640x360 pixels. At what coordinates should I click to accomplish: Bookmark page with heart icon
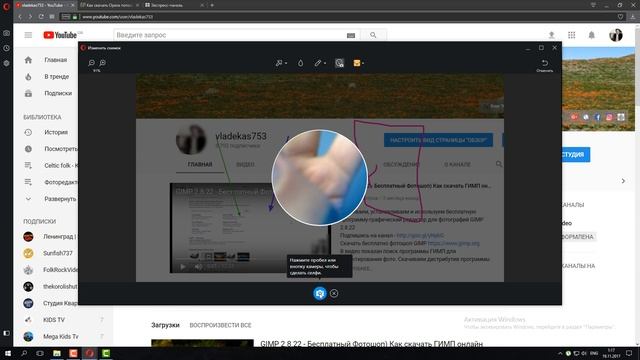click(620, 17)
